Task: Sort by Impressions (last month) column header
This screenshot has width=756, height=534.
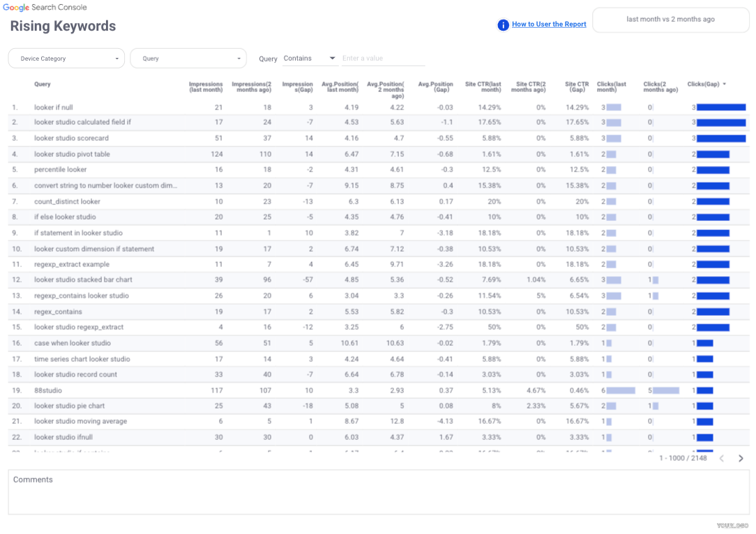Action: [206, 87]
